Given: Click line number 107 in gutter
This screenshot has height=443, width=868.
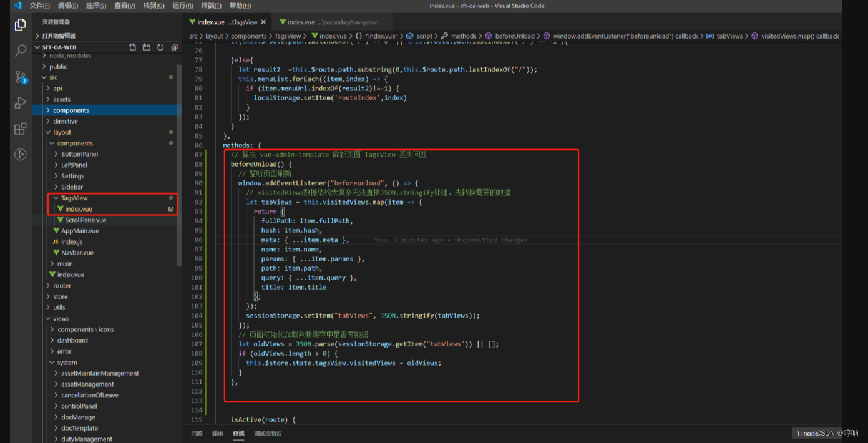Looking at the screenshot, I should (x=197, y=344).
